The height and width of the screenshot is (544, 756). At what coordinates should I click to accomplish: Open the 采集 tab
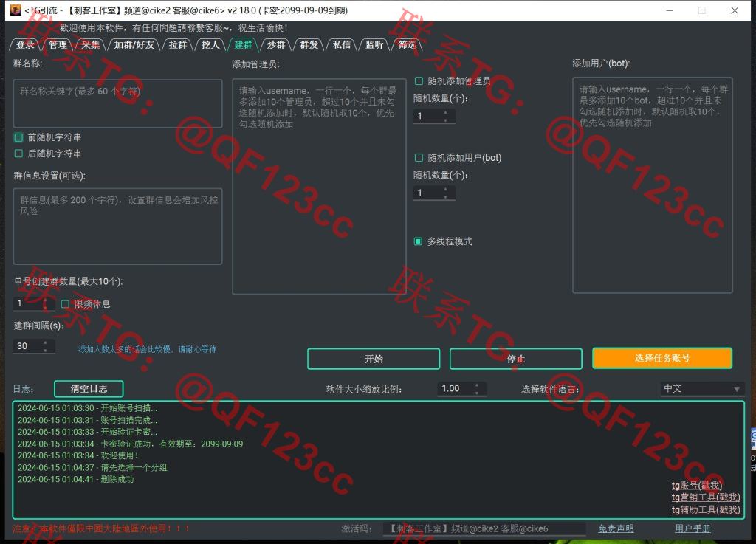[91, 45]
